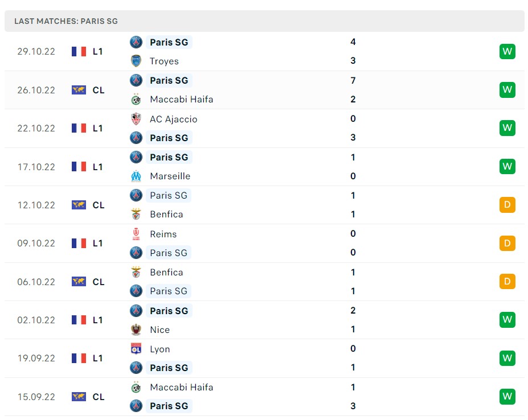The image size is (528, 420).
Task: Click the score 7 in the Maccabi Haifa match
Action: point(353,80)
